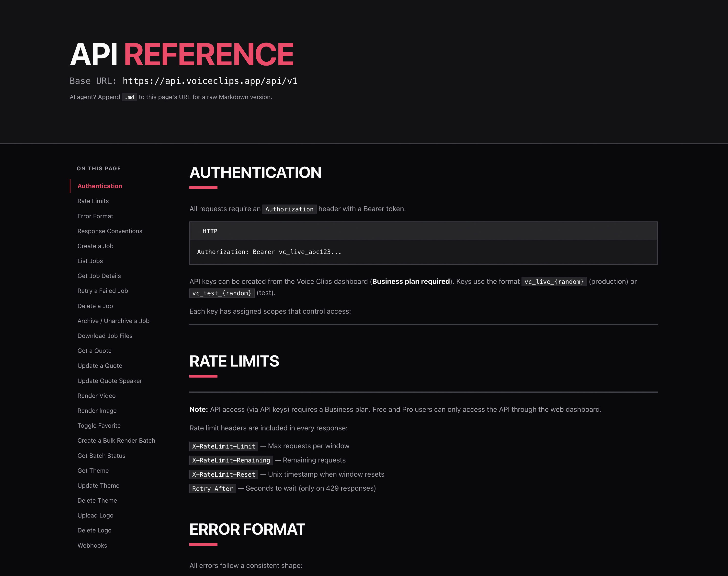Navigate to Render Video section

(x=96, y=396)
